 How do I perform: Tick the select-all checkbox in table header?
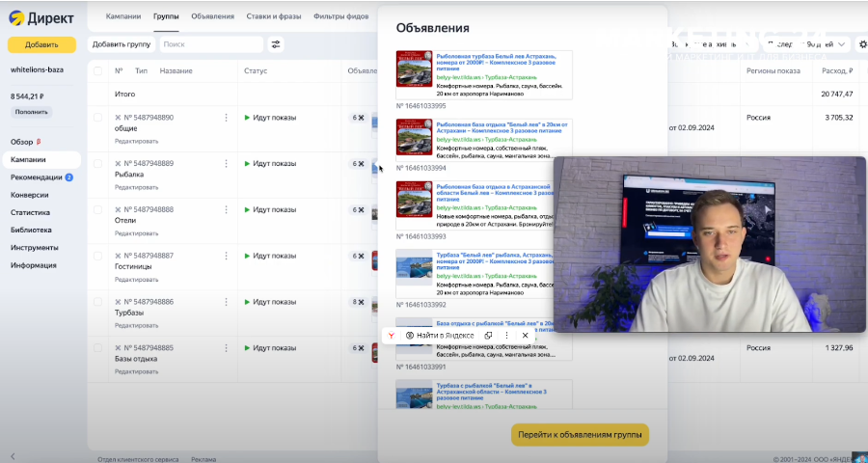point(97,70)
